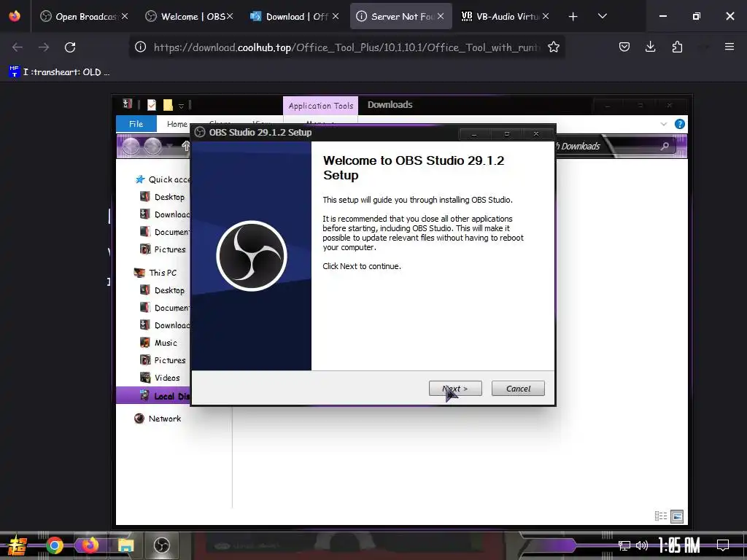
Task: Click Explorer quick access new folder icon
Action: (168, 105)
